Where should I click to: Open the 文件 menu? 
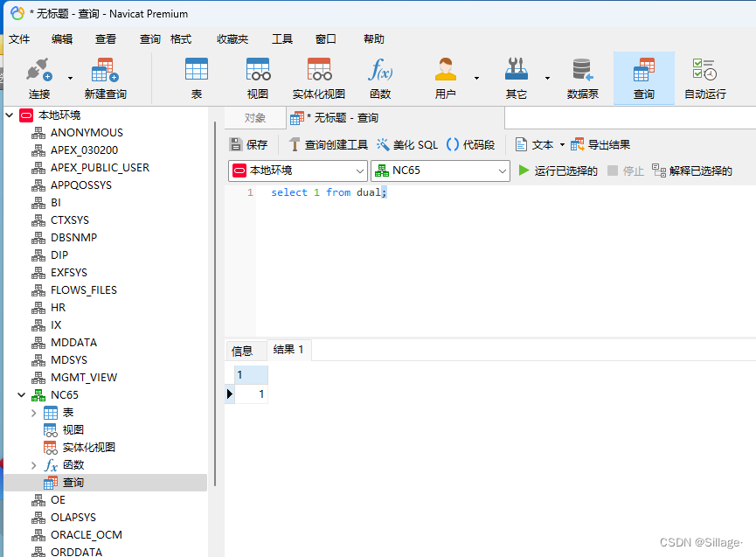coord(19,39)
